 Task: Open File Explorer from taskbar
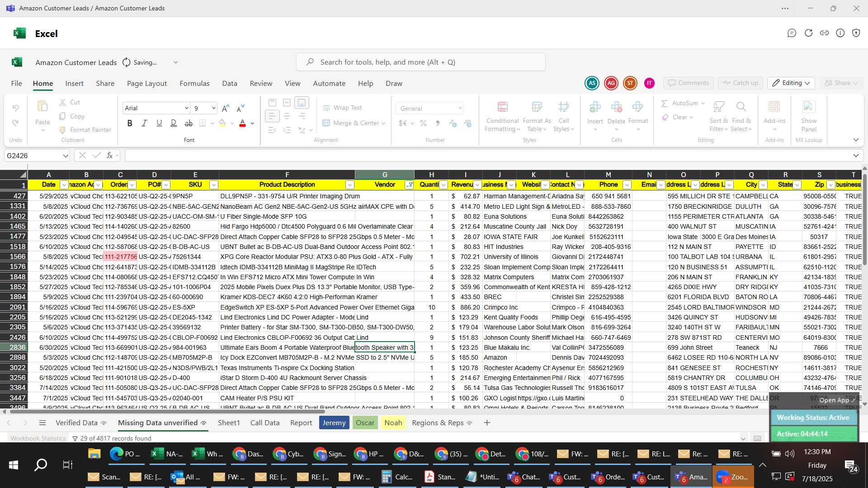tap(94, 454)
